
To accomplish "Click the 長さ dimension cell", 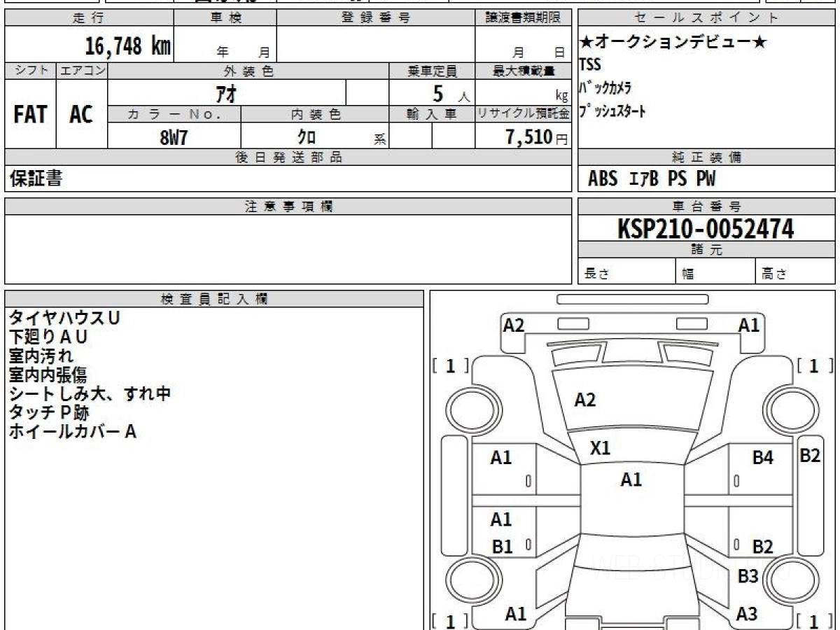I will 626,272.
